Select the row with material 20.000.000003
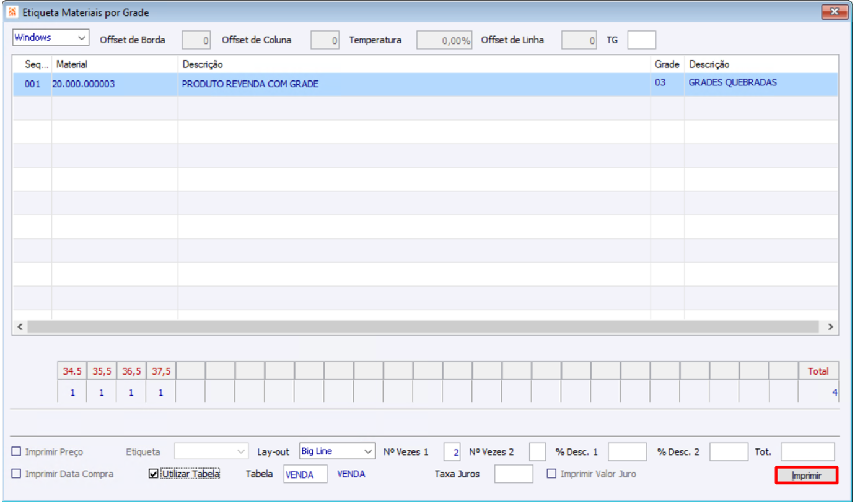The image size is (855, 504). (425, 84)
